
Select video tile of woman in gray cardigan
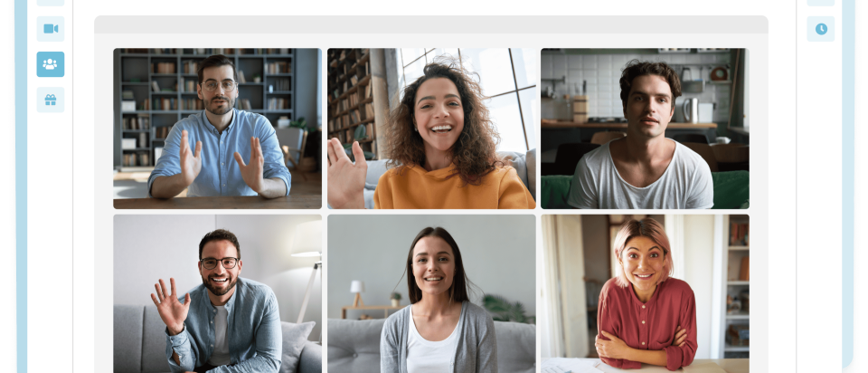[431, 293]
